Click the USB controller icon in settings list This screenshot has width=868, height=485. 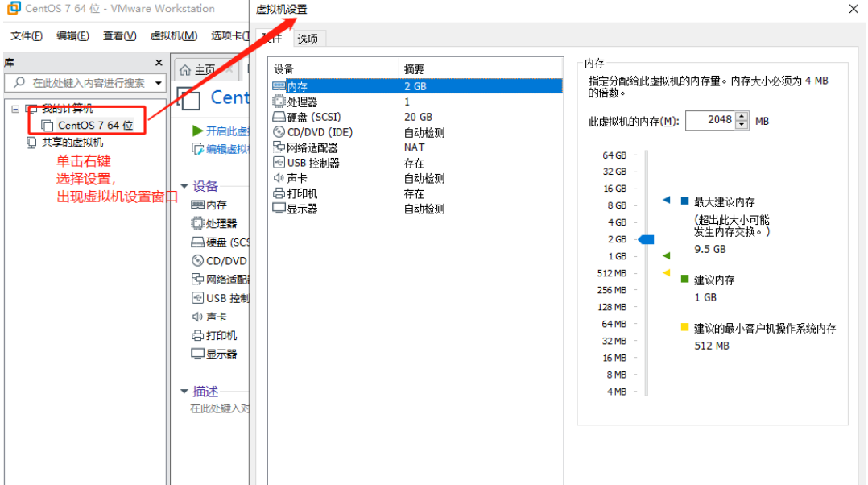point(279,163)
